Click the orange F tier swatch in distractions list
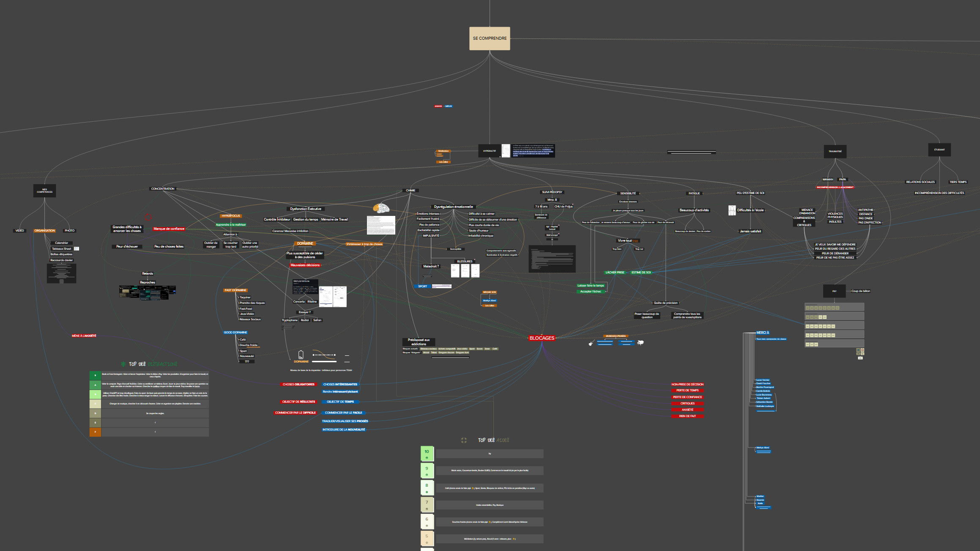The width and height of the screenshot is (980, 551). point(95,432)
